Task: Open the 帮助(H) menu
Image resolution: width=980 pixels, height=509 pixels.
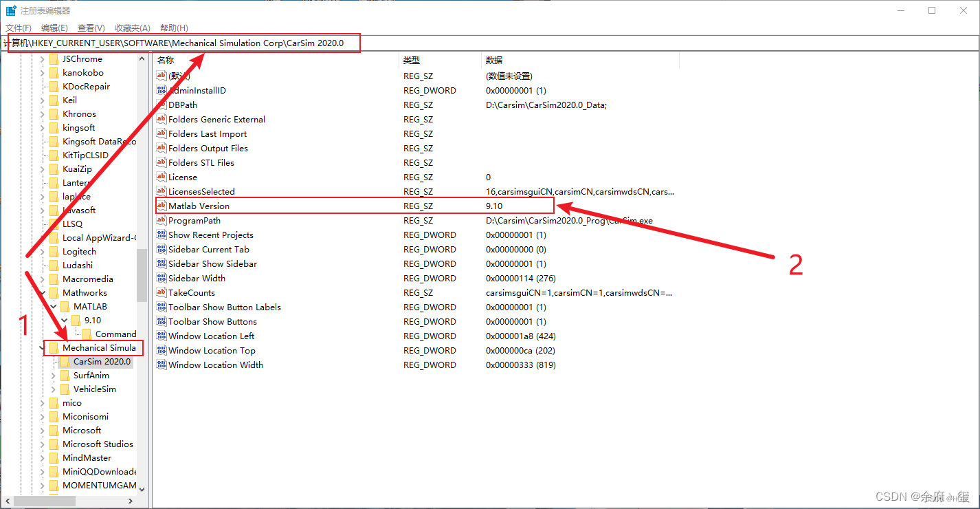Action: pos(174,28)
